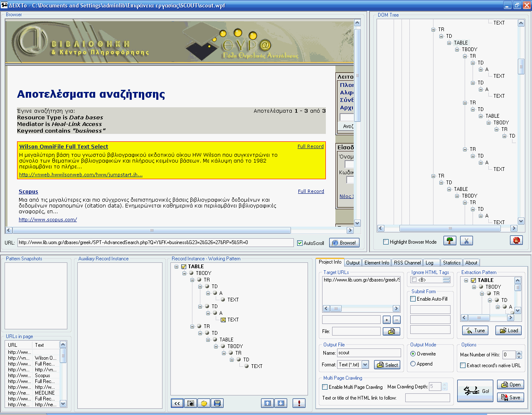Click the Select output file button

coord(387,365)
